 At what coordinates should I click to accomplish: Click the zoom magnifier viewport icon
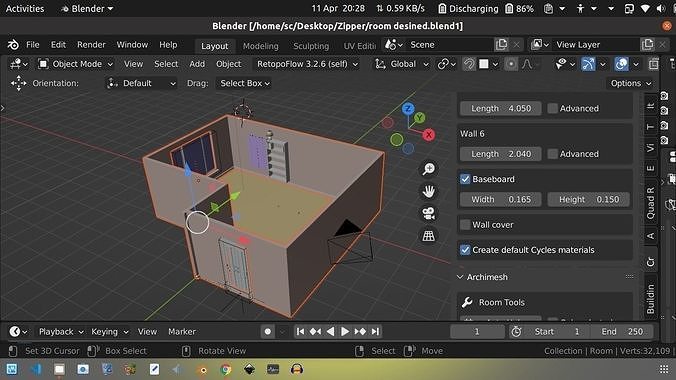[x=429, y=169]
